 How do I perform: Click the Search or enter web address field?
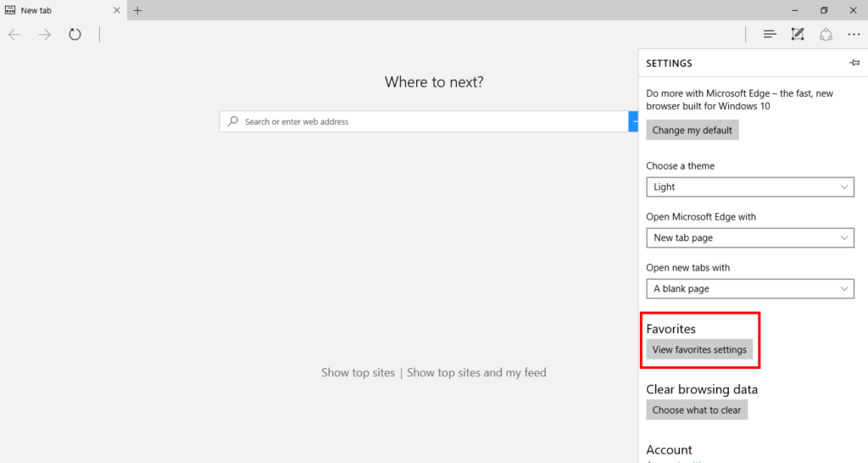point(424,122)
